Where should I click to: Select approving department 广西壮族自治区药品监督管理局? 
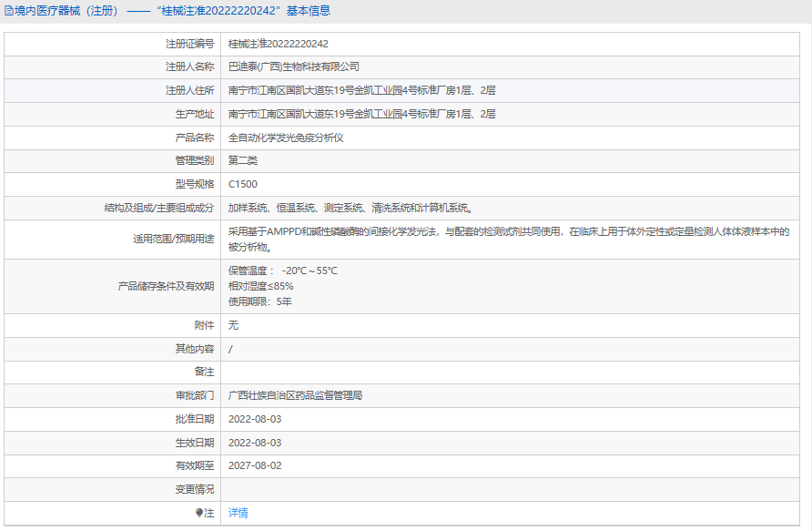[x=295, y=396]
